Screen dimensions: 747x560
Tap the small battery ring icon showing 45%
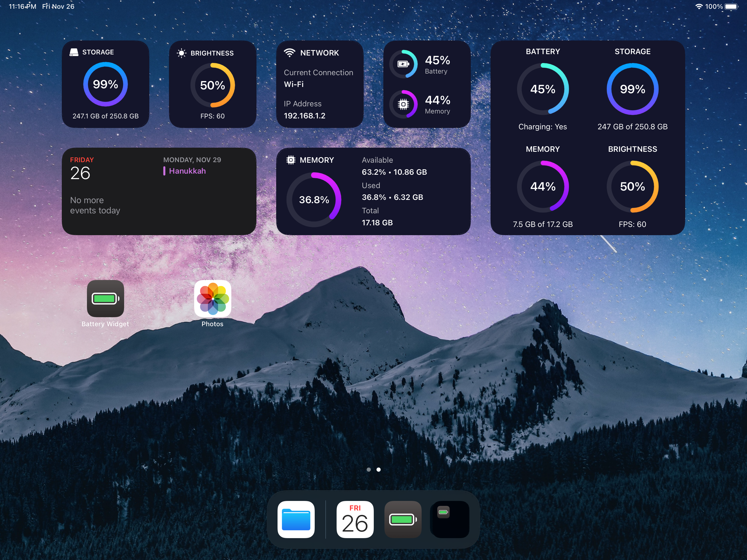pos(403,64)
